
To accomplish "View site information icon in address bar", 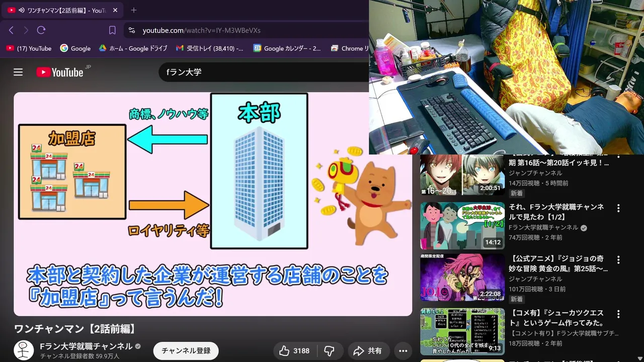I will pos(132,30).
